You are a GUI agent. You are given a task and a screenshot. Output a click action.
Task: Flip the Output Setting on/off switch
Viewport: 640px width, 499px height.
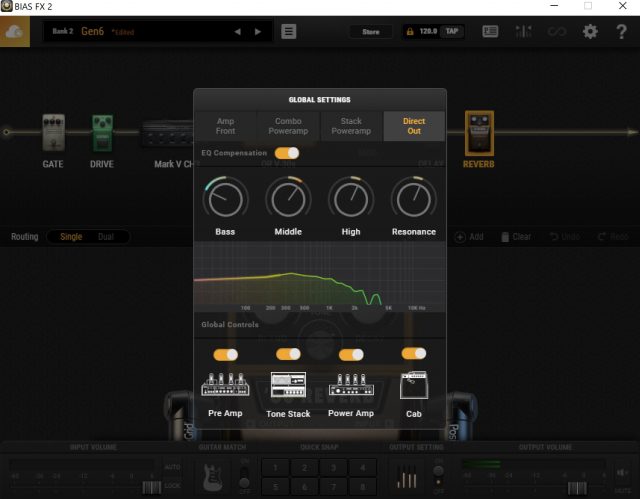tap(438, 476)
